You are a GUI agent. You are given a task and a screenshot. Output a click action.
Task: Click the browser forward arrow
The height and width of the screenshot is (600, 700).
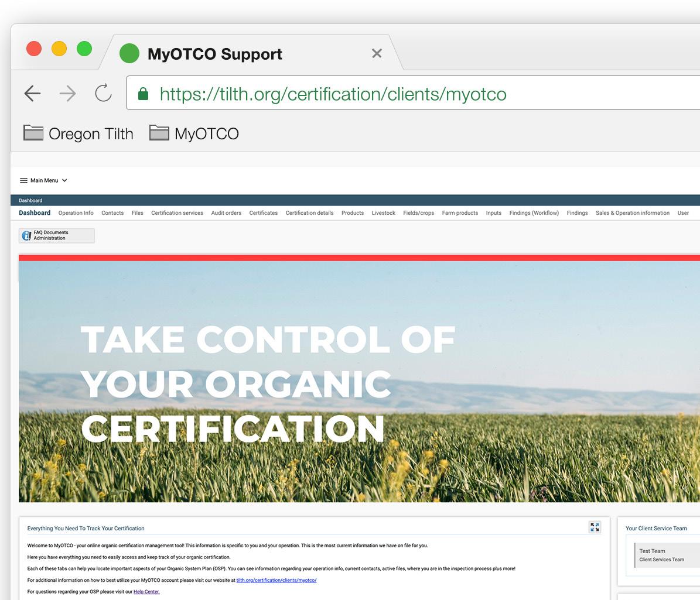[68, 93]
